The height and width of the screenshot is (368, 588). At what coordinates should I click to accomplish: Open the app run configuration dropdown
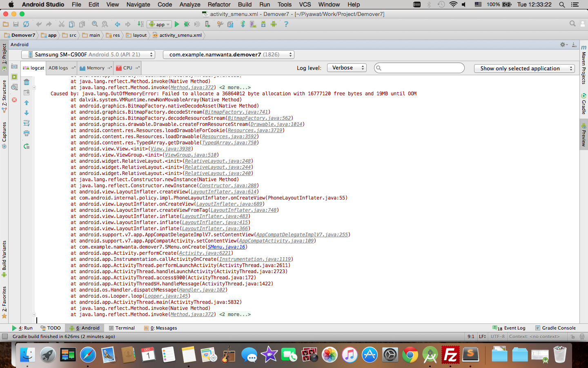pyautogui.click(x=160, y=24)
